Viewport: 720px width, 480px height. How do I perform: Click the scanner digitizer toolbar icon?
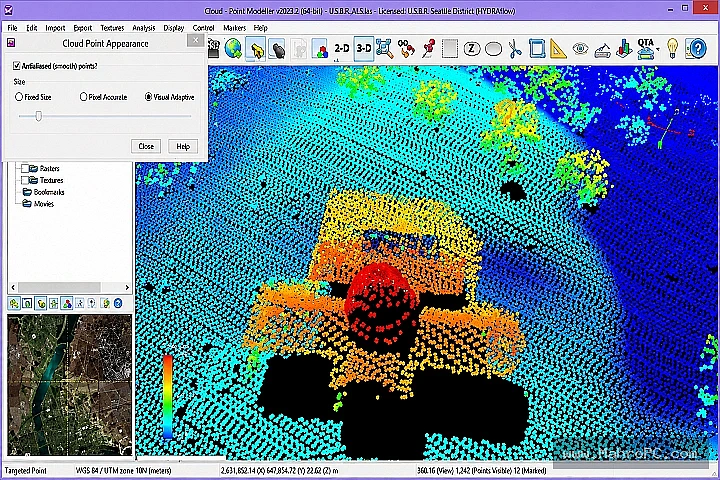point(602,49)
